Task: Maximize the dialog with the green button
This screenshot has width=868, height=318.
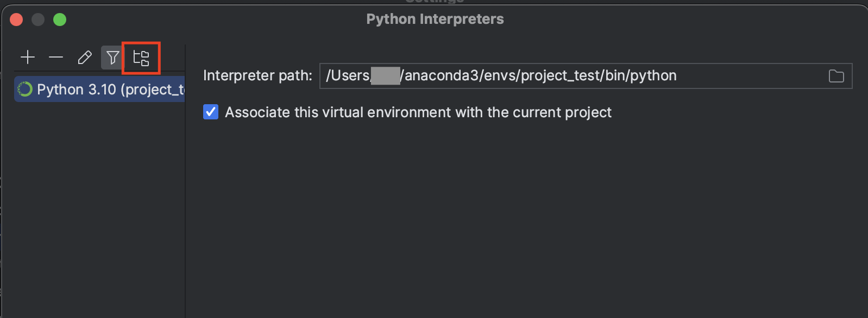Action: 60,20
